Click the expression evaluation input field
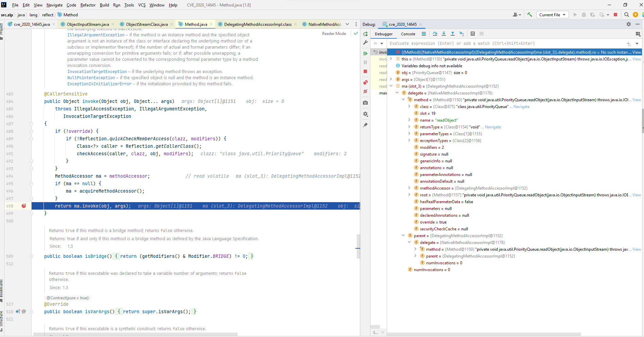 (x=506, y=43)
